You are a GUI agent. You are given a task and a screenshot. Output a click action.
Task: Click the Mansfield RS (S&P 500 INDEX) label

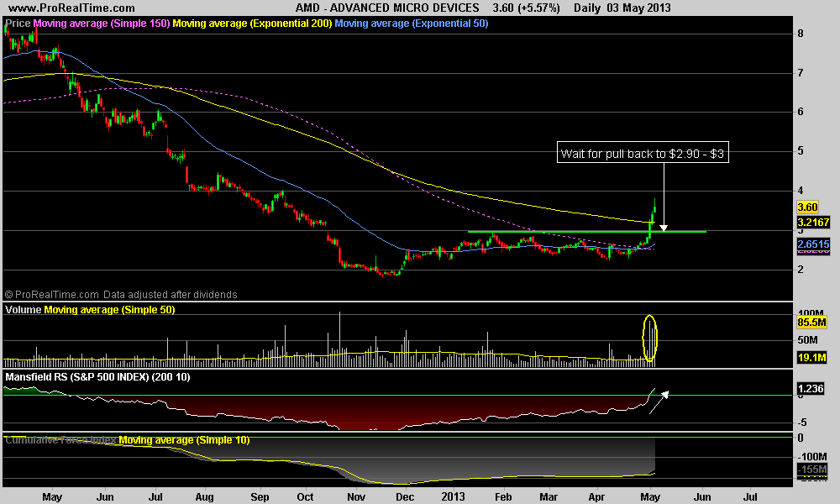coord(97,377)
